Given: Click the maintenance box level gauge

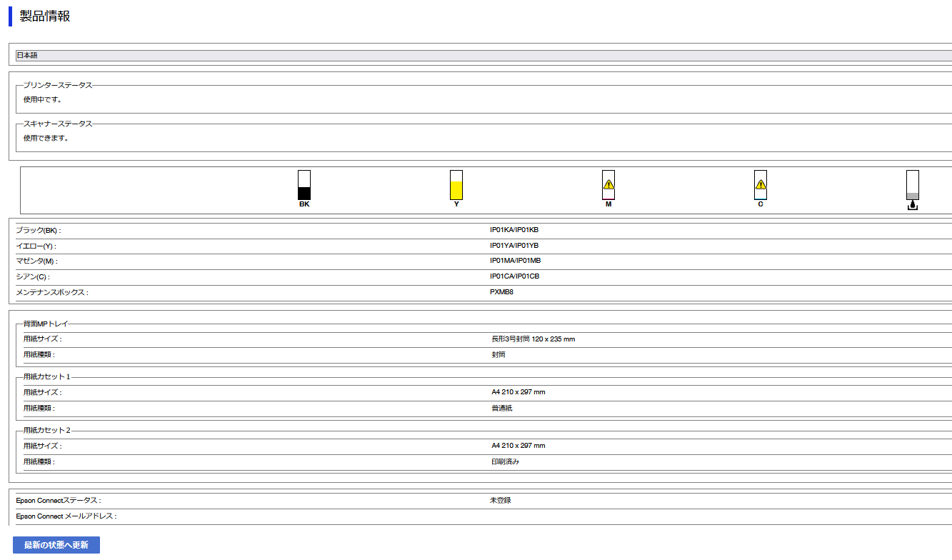Looking at the screenshot, I should tap(912, 185).
